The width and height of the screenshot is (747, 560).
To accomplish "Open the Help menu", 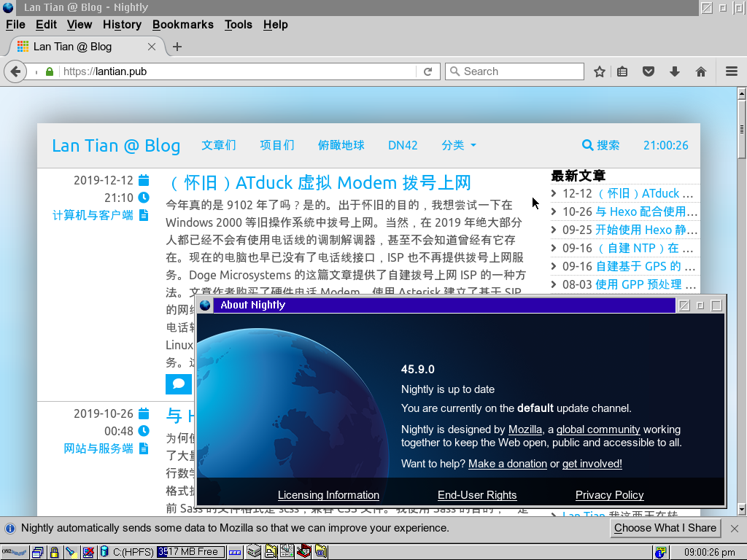I will (275, 25).
